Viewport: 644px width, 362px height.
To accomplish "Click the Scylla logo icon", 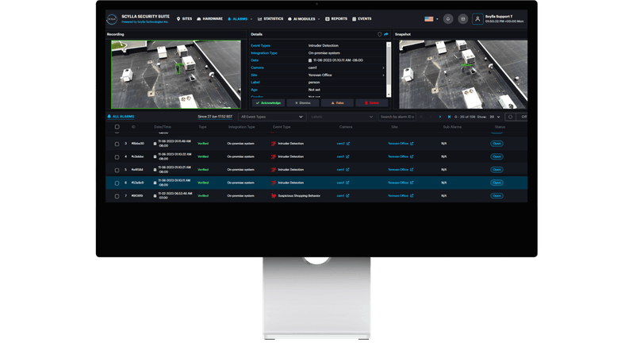I will [112, 19].
